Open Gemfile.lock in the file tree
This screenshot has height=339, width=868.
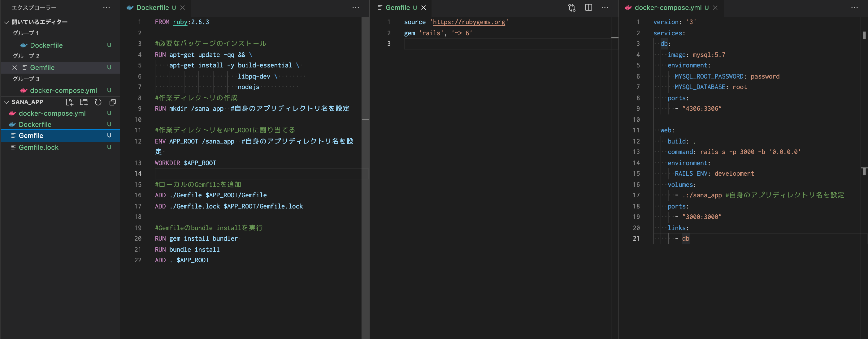61,148
